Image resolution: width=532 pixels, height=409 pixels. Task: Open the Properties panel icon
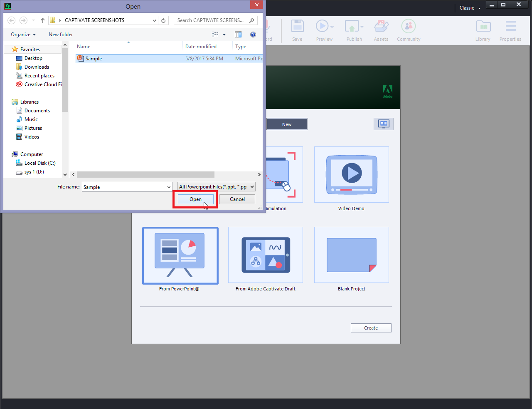511,26
